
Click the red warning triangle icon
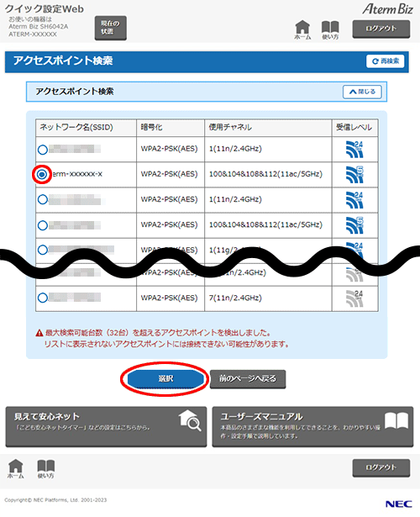coord(39,333)
